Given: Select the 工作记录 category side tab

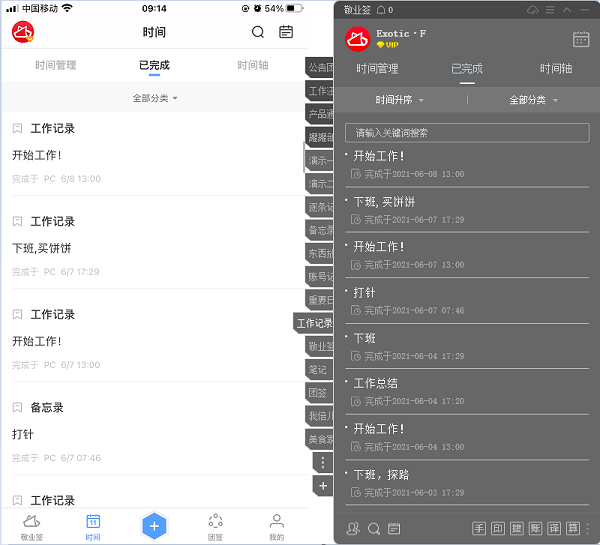Looking at the screenshot, I should click(314, 323).
